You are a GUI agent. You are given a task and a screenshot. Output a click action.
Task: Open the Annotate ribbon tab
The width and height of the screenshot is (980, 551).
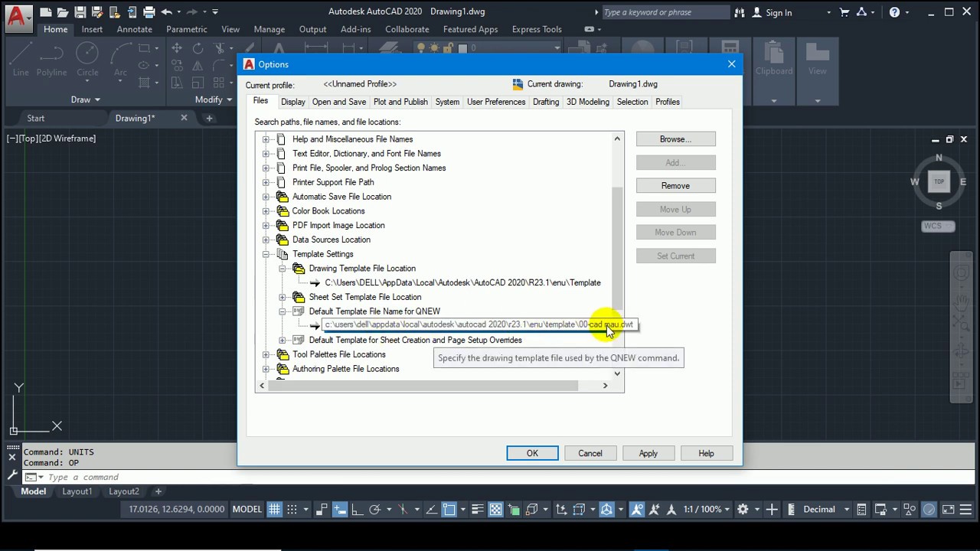[x=135, y=29]
